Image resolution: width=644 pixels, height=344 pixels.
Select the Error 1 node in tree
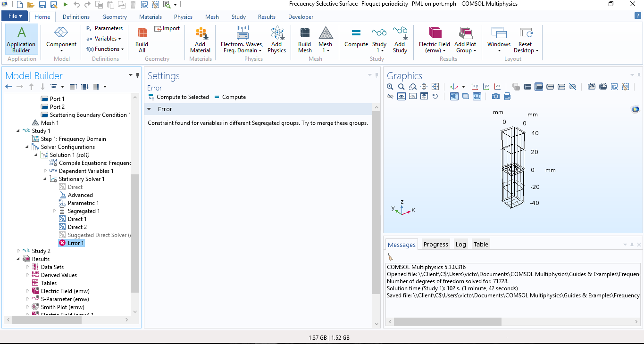click(71, 243)
